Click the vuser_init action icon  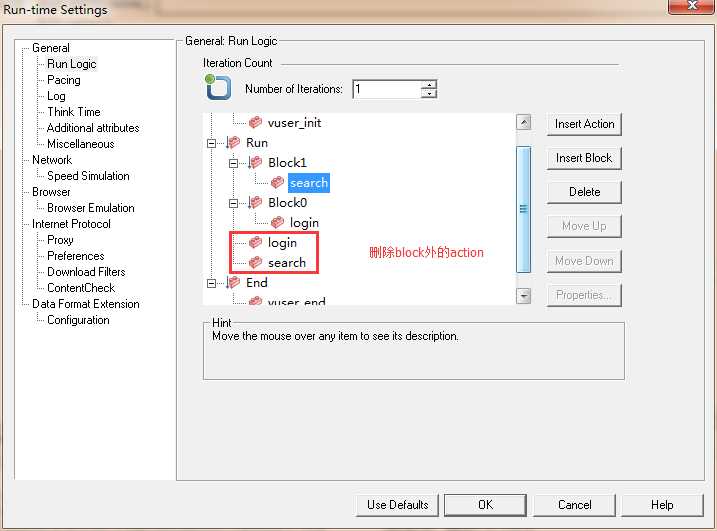click(256, 122)
